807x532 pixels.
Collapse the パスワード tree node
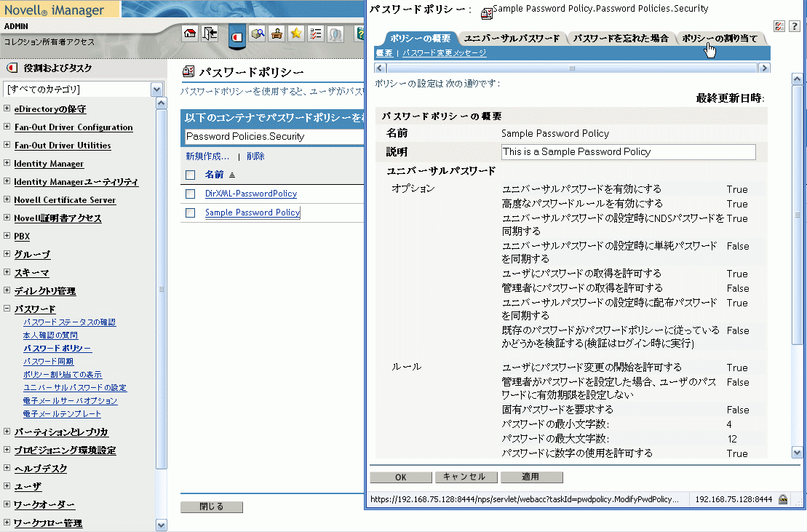point(7,308)
